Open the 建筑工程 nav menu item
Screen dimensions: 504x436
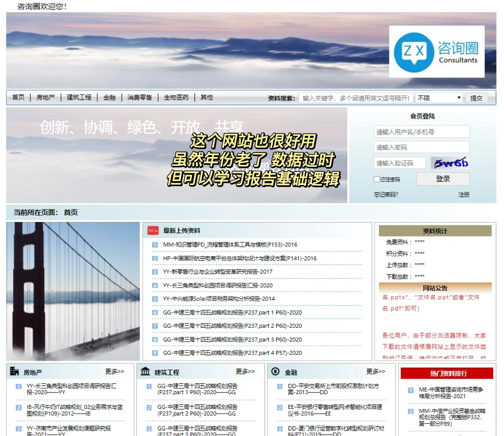79,97
